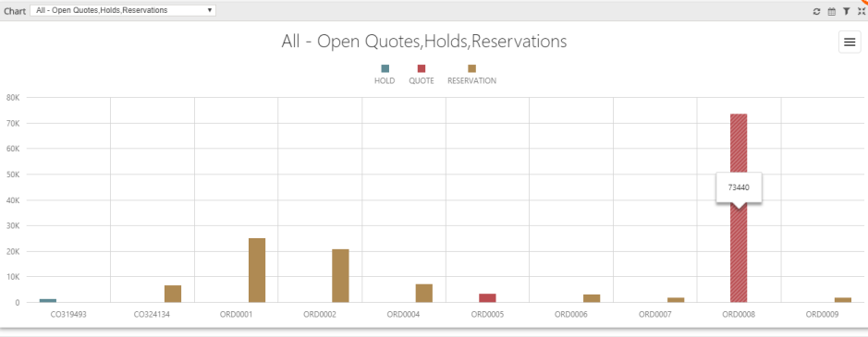Collapse chart with the shrink arrows icon
The width and height of the screenshot is (868, 337).
(862, 11)
